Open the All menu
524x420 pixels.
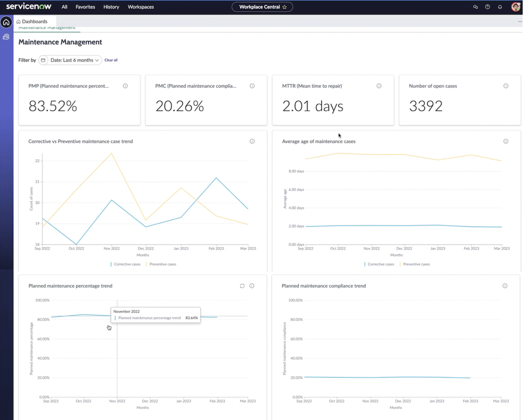point(64,7)
